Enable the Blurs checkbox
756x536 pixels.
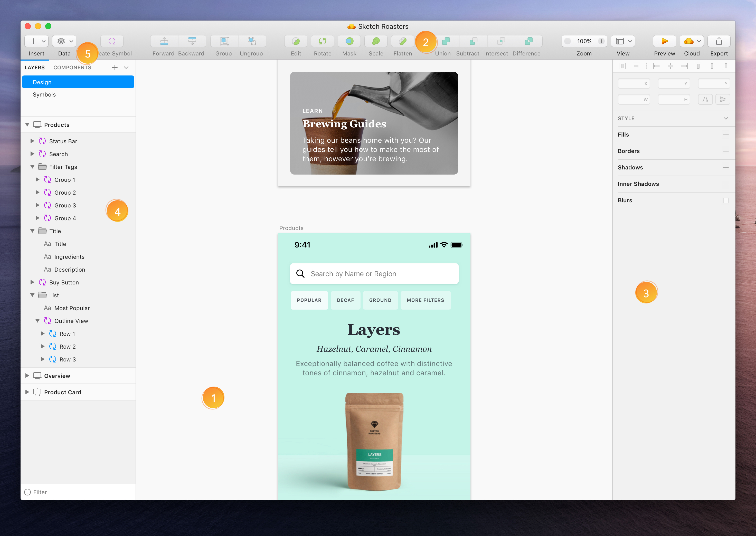pyautogui.click(x=726, y=200)
